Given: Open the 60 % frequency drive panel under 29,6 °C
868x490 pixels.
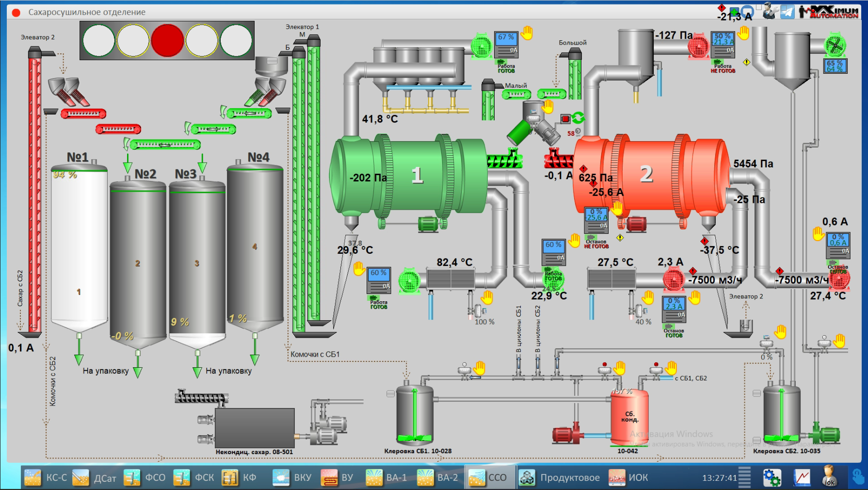Looking at the screenshot, I should (379, 280).
